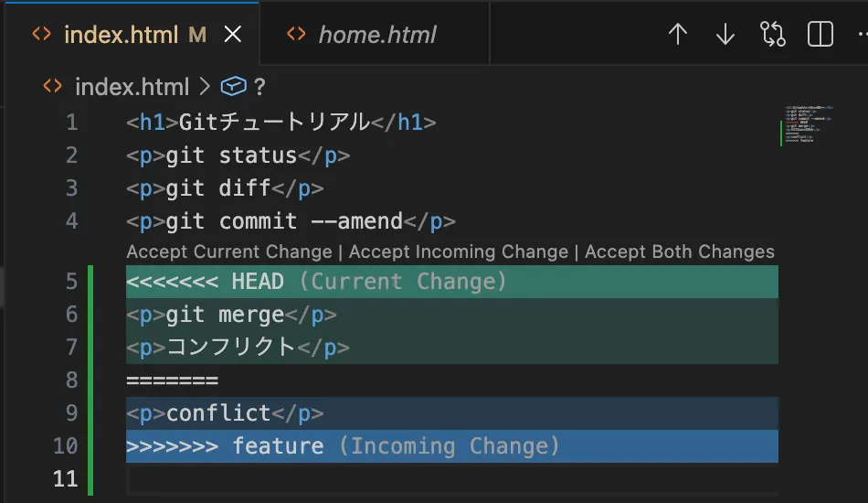Click the index.html breadcrumb item

click(132, 87)
